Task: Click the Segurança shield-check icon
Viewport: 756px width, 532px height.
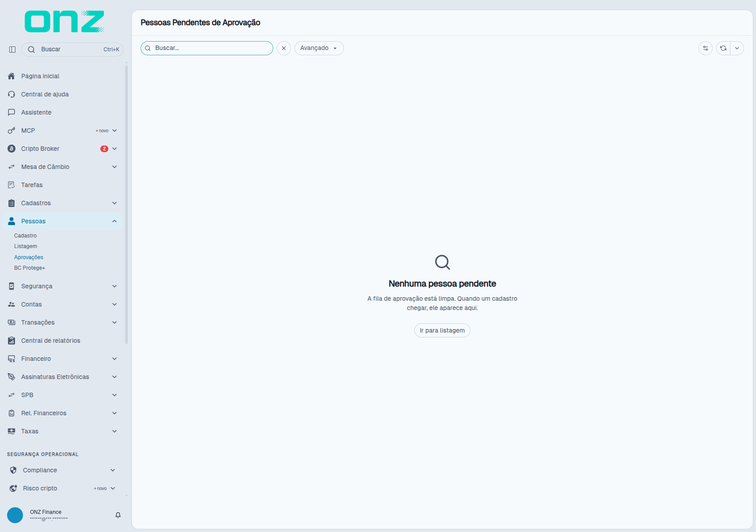Action: coord(11,286)
